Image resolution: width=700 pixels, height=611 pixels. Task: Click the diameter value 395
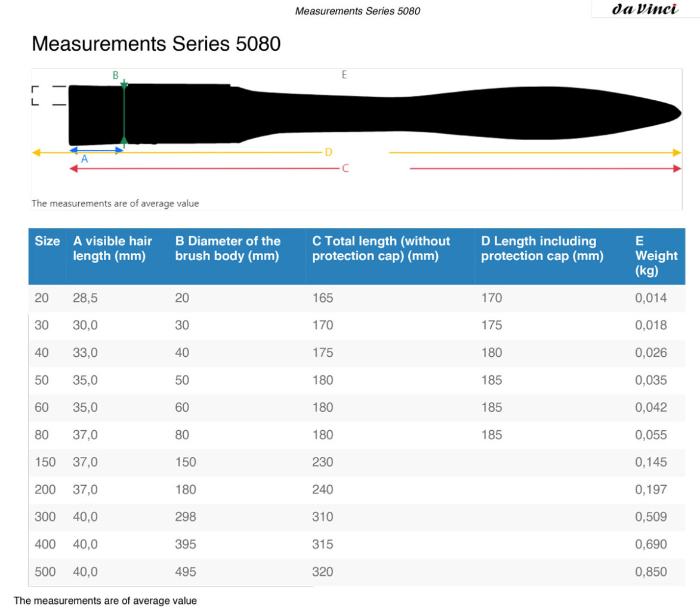[x=186, y=544]
